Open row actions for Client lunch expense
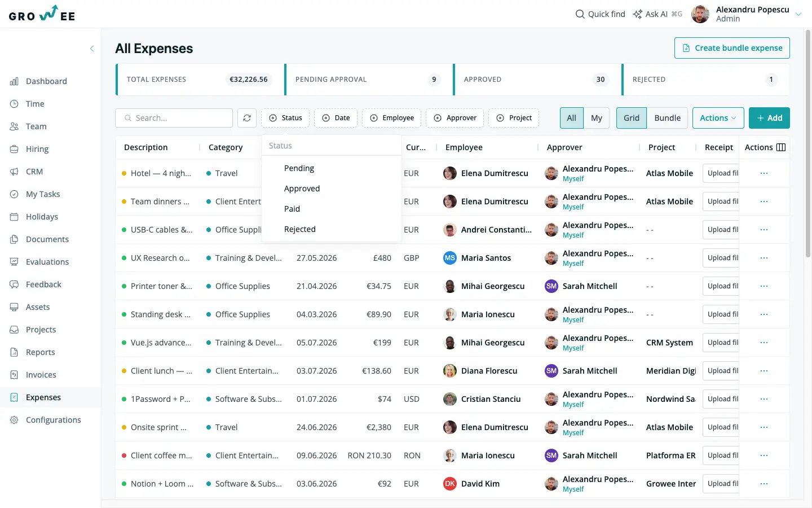The image size is (812, 508). point(764,371)
